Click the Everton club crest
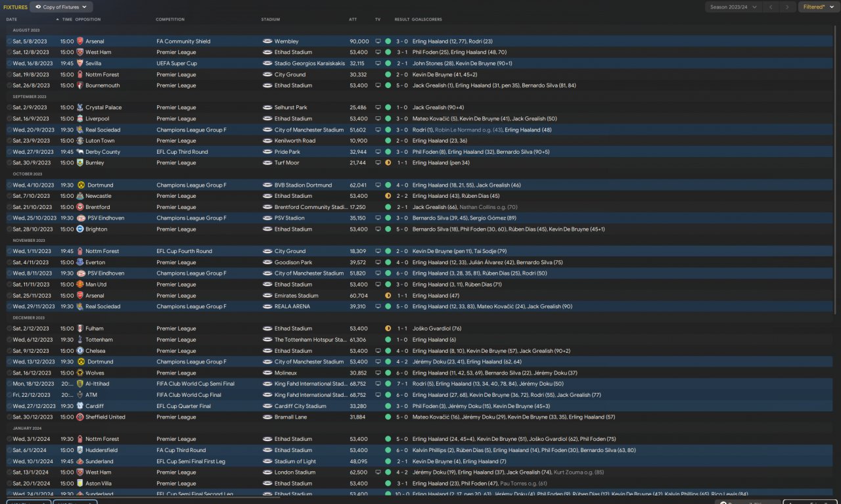 [x=80, y=262]
